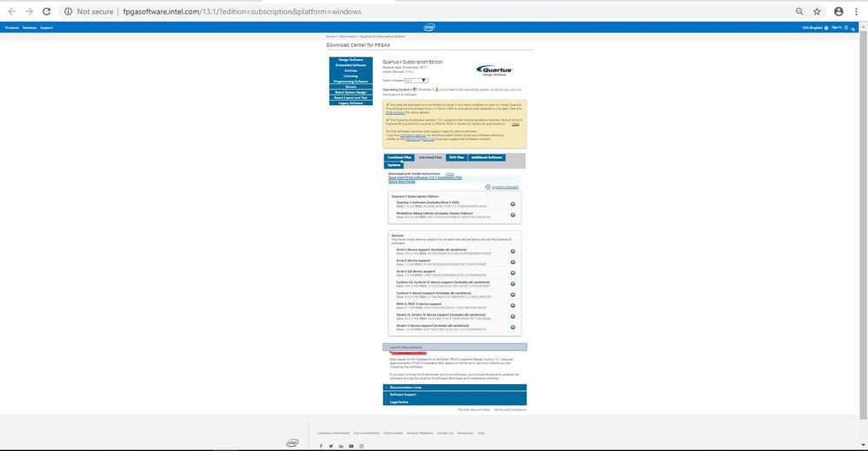Select the Linux operating system link
This screenshot has width=868, height=451.
(x=442, y=90)
